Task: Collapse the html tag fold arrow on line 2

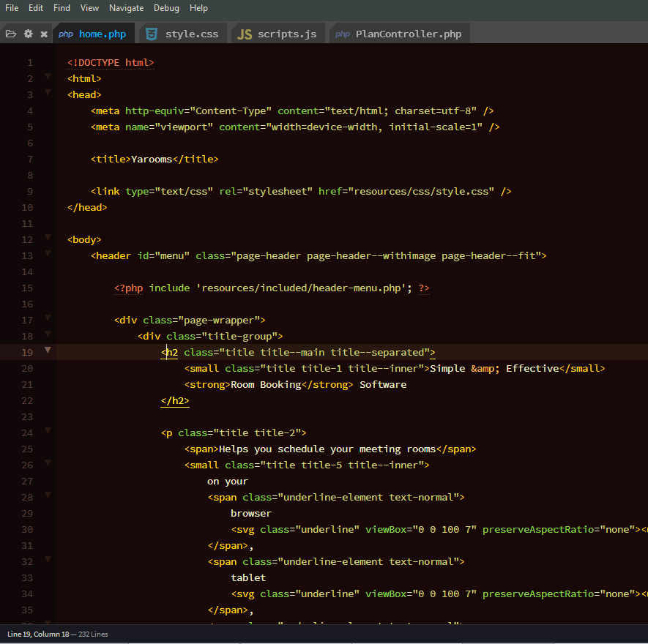Action: pyautogui.click(x=48, y=76)
